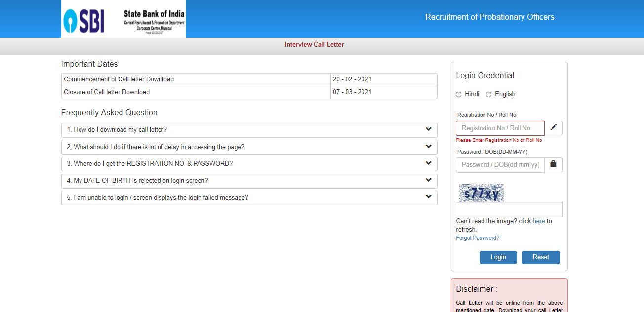Screen dimensions: 644x312
Task: Click here to refresh the captcha
Action: (x=539, y=221)
